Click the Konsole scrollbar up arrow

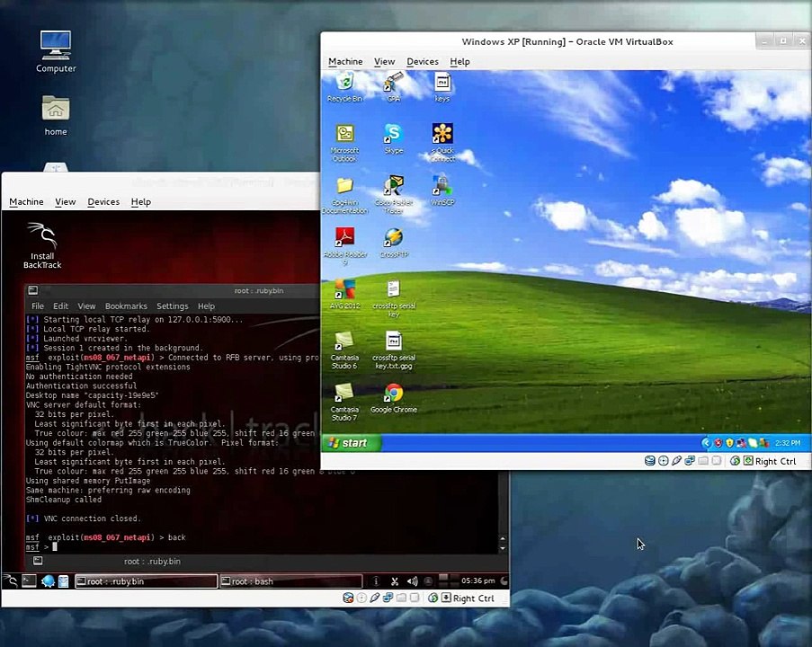pos(503,539)
